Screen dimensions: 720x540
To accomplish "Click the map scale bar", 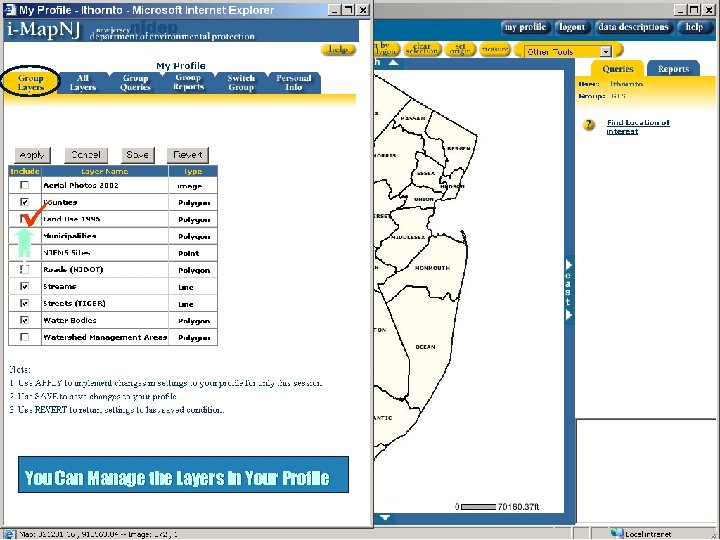I will tap(478, 507).
